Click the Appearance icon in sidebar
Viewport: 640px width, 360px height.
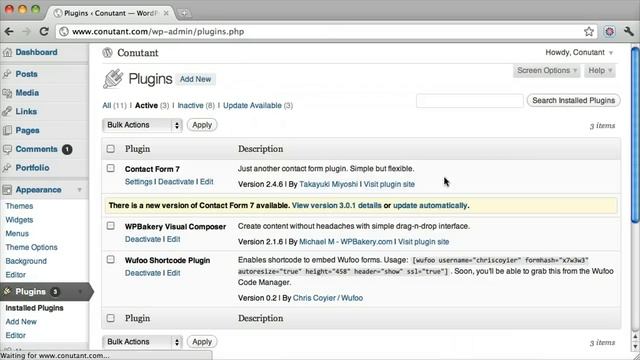coord(7,190)
